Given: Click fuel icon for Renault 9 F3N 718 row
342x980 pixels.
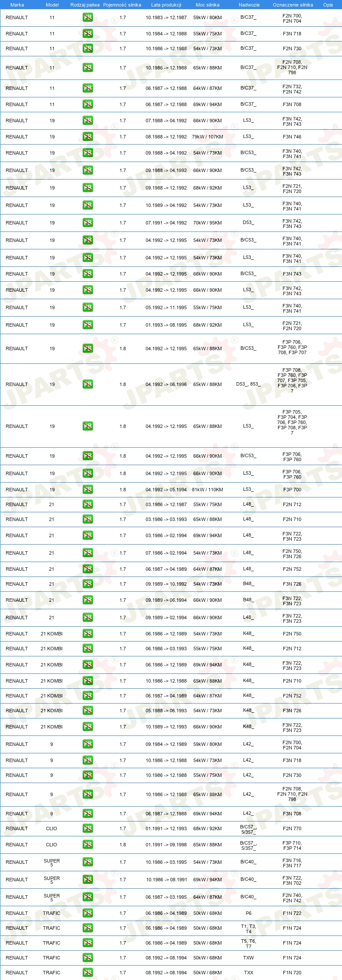Looking at the screenshot, I should pos(87,760).
